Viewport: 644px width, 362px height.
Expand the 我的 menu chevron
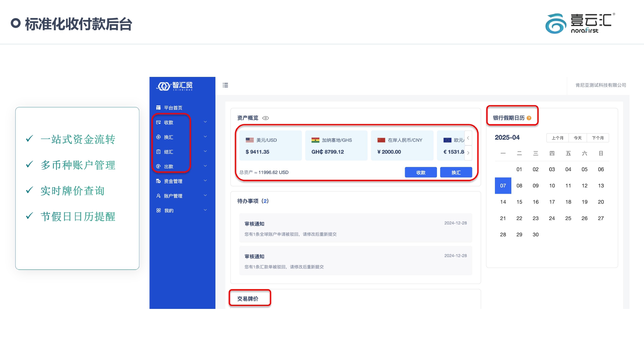(205, 210)
